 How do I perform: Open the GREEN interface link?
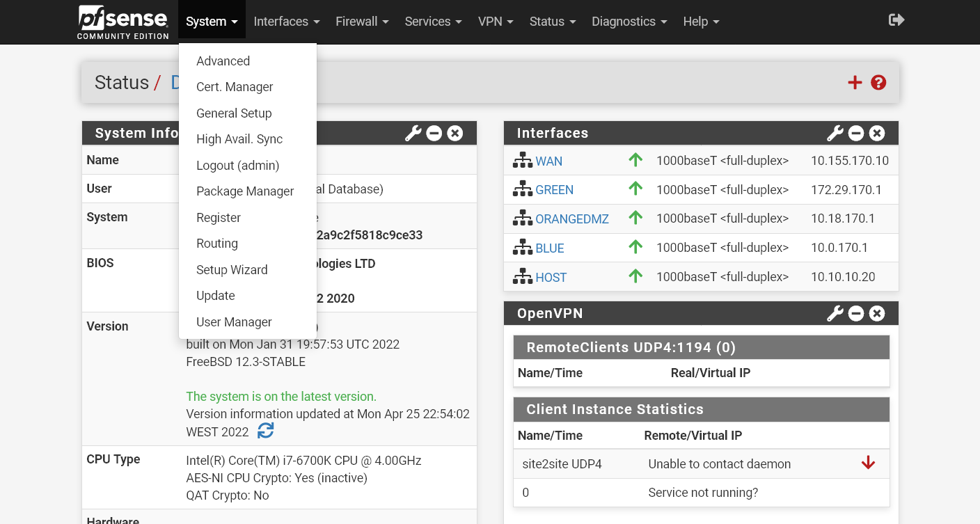point(555,189)
